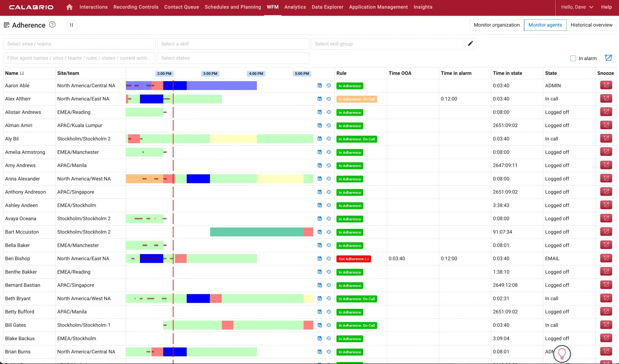Open the skill group edit pencil icon
This screenshot has height=364, width=619.
tap(470, 43)
